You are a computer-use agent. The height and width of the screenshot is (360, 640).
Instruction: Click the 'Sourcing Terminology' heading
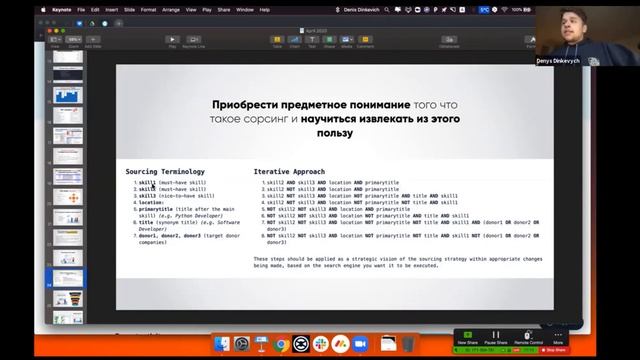coord(165,172)
